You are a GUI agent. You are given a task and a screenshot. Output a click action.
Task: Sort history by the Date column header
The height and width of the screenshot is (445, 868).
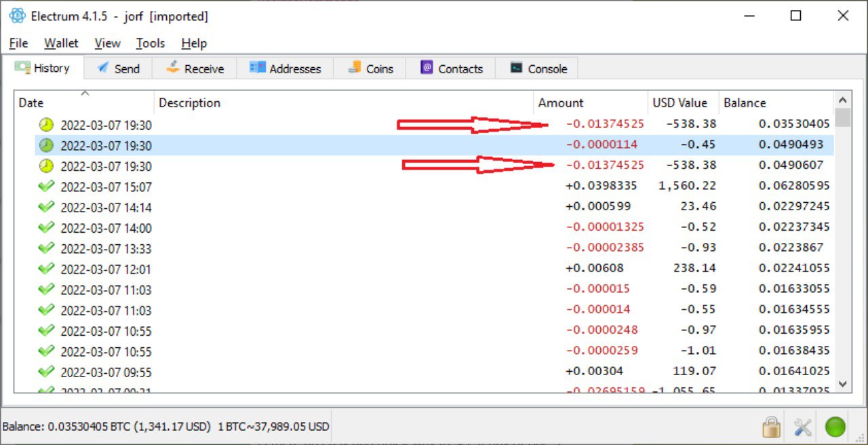[x=84, y=102]
